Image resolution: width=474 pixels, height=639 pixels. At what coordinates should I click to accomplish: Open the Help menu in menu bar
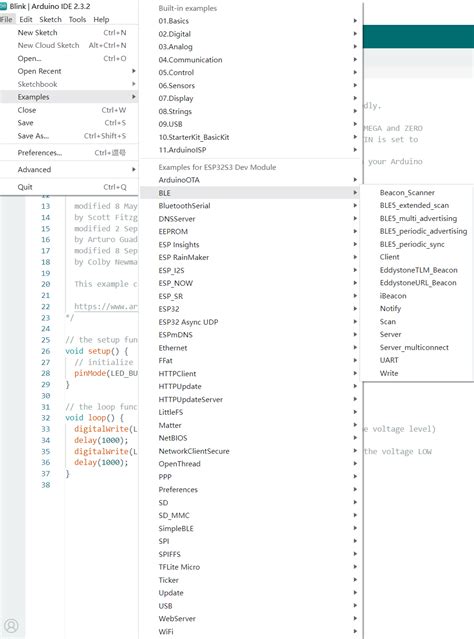coord(101,19)
